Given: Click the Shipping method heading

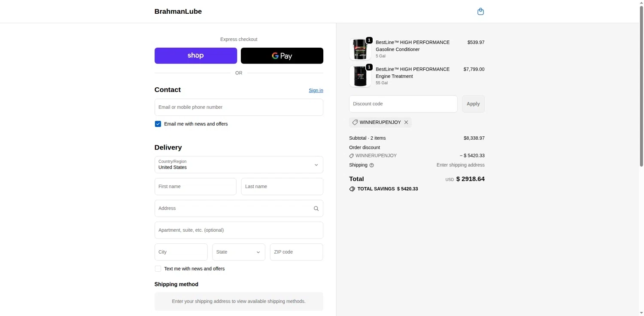Looking at the screenshot, I should [x=176, y=285].
